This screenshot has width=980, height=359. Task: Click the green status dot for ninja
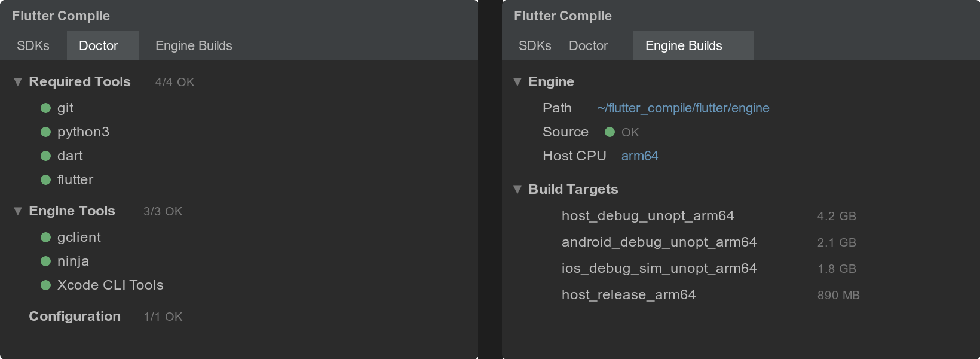click(x=45, y=261)
